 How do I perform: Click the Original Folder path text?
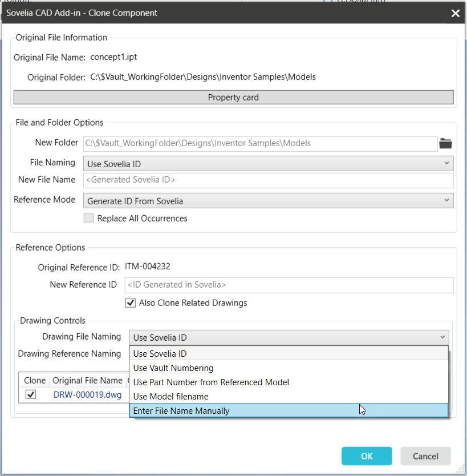coord(203,77)
